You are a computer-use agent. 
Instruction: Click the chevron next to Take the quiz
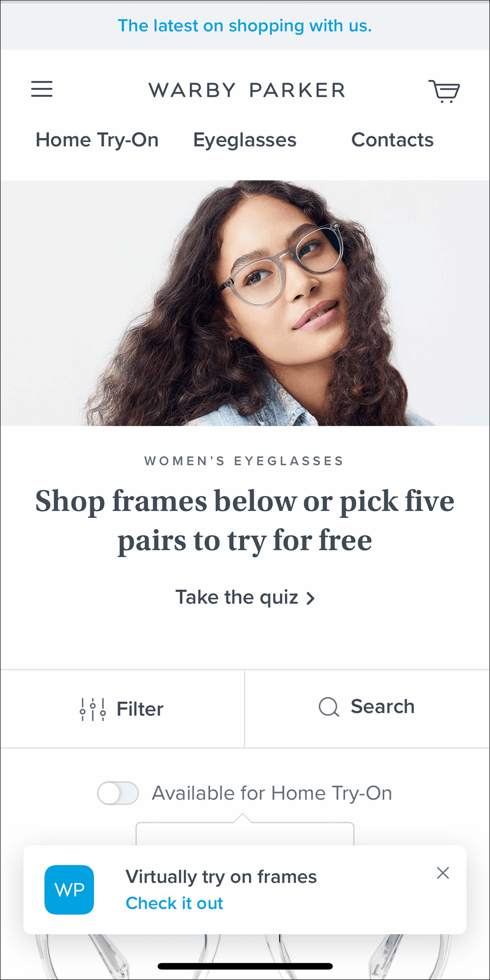310,598
